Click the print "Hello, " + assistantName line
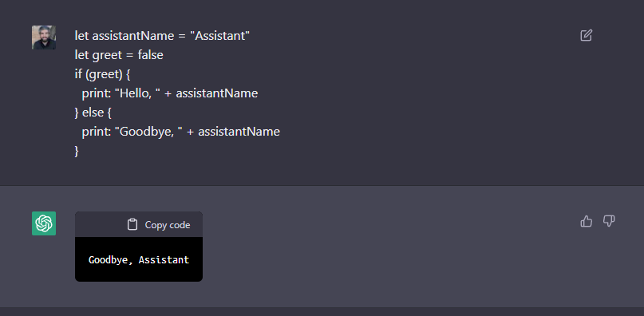 (x=170, y=93)
